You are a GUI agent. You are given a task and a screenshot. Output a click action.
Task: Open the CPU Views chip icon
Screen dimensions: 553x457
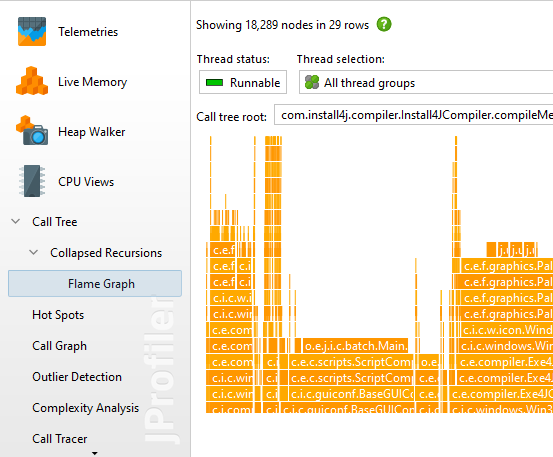point(32,181)
